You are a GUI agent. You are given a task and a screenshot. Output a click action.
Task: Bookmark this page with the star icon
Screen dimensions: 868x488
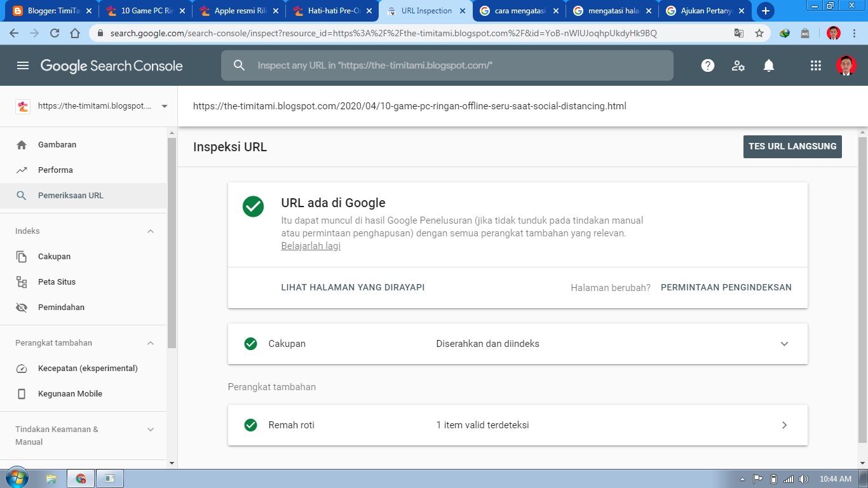pyautogui.click(x=759, y=33)
